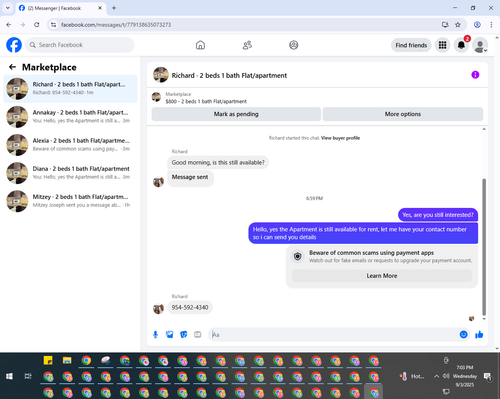Open the Facebook Home icon

pos(200,45)
